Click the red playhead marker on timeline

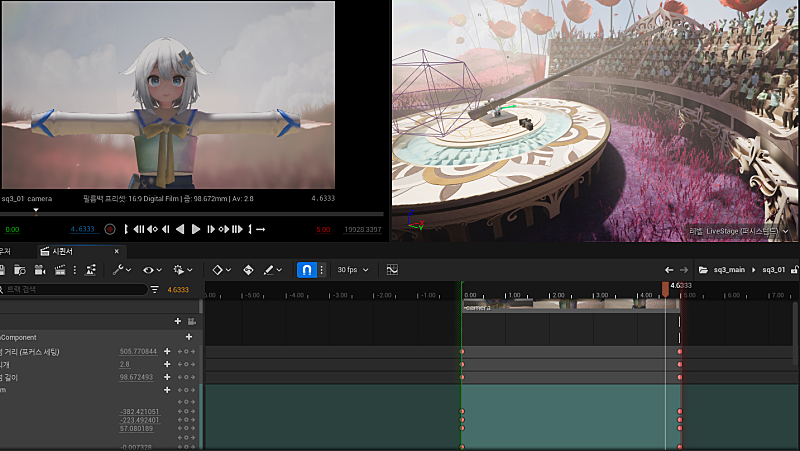665,288
